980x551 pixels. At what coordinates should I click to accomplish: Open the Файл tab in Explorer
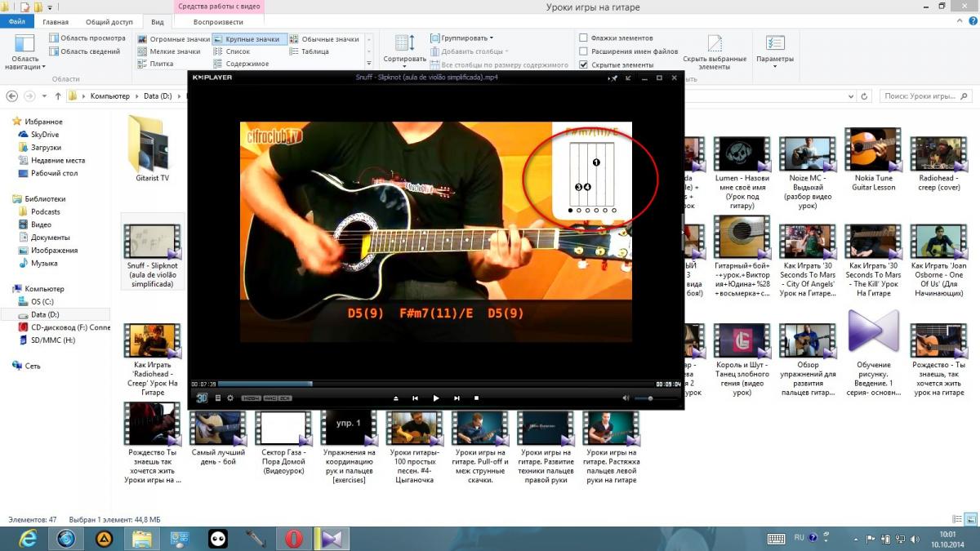[x=16, y=22]
